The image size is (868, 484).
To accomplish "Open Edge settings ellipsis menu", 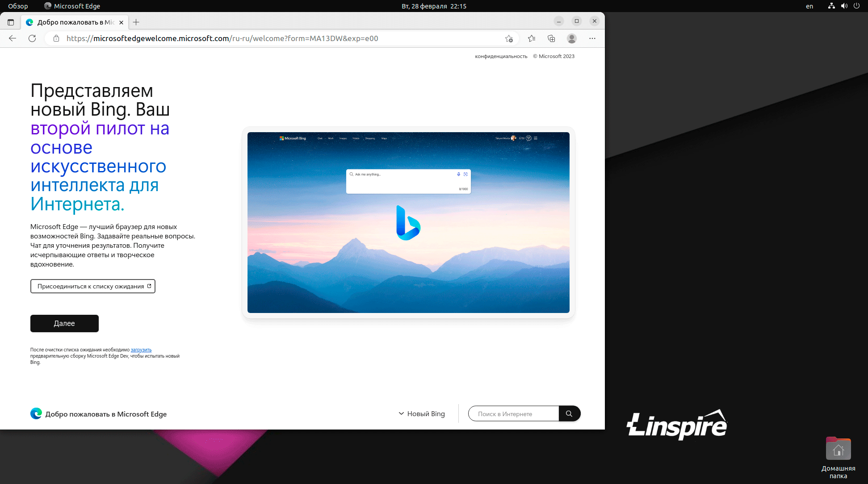I will click(592, 38).
